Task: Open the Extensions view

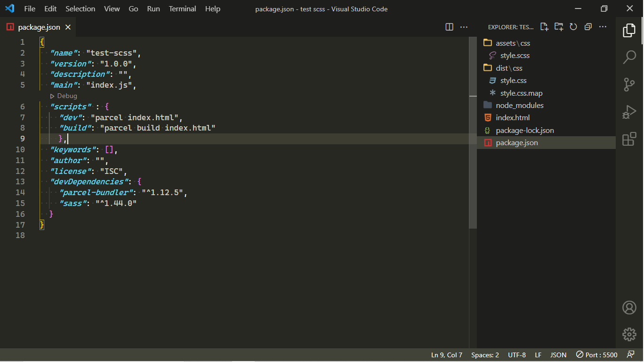Action: coord(629,139)
